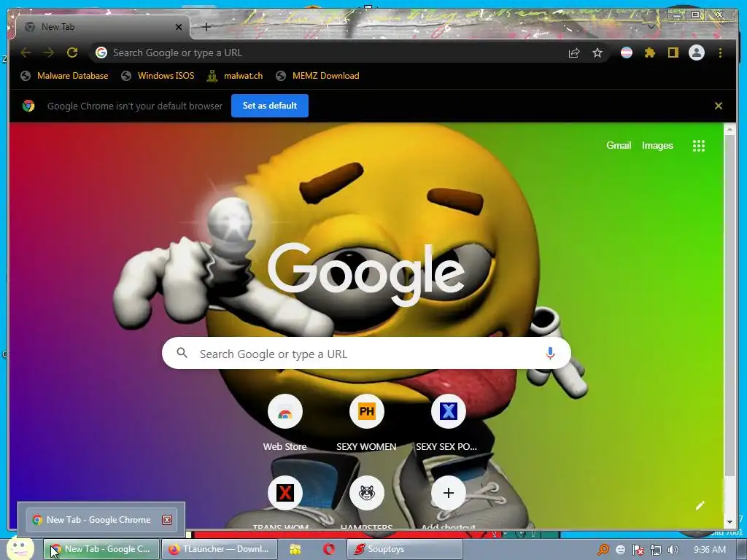Share this page using the share icon

574,52
